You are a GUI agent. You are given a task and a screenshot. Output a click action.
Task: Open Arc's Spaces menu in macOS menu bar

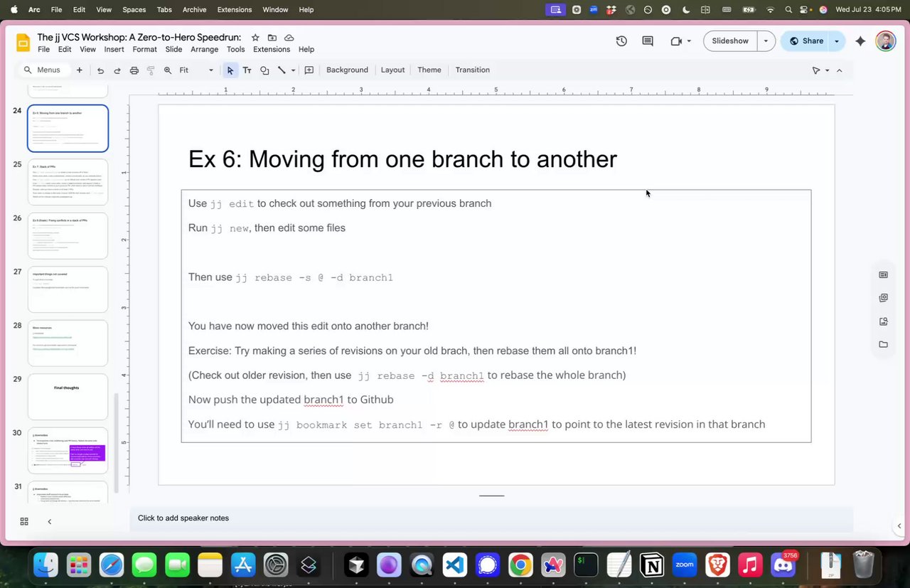point(134,9)
